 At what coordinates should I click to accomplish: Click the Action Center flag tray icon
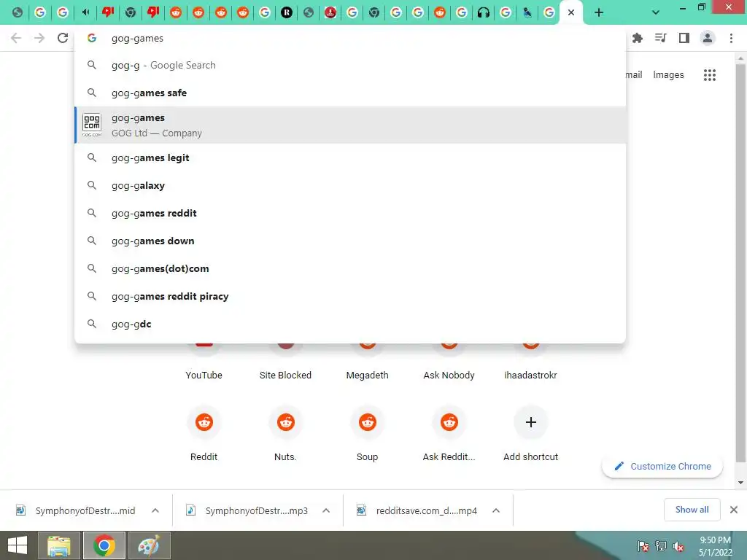(x=643, y=546)
